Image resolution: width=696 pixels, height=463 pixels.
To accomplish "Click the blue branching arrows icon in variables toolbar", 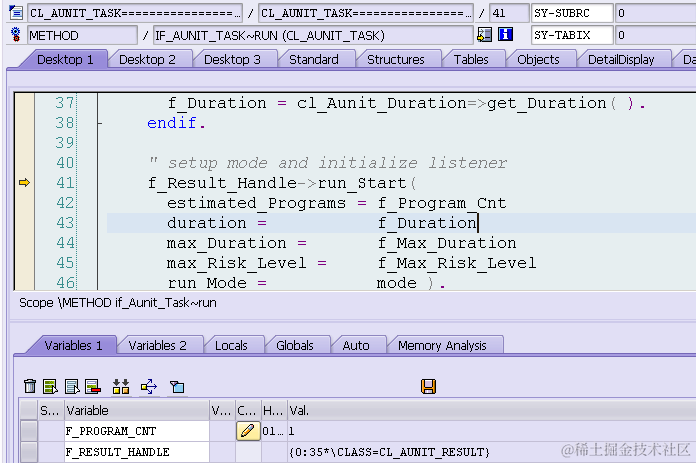I will coord(149,386).
